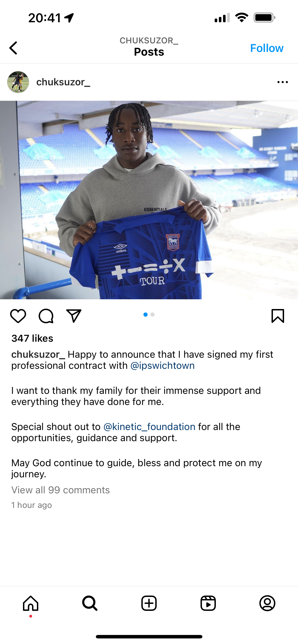Open the Reels tab

click(x=208, y=603)
